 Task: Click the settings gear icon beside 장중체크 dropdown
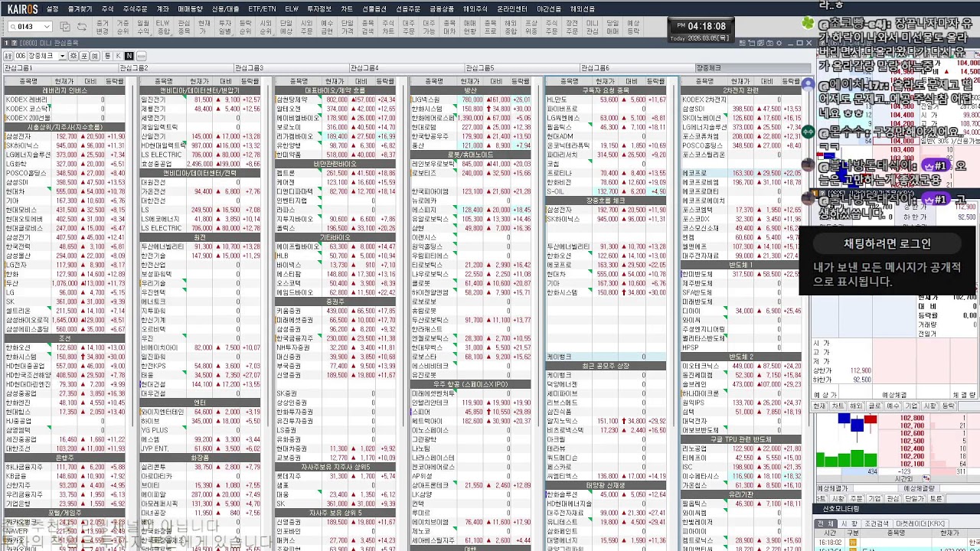(x=73, y=56)
